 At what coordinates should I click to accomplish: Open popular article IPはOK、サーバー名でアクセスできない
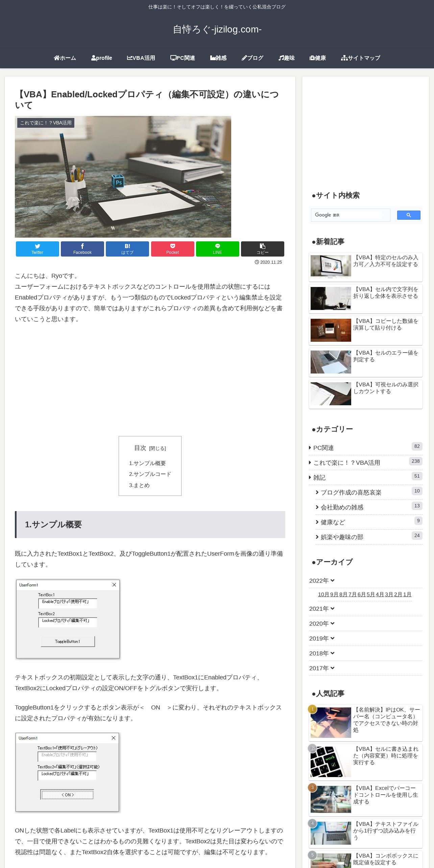click(366, 723)
